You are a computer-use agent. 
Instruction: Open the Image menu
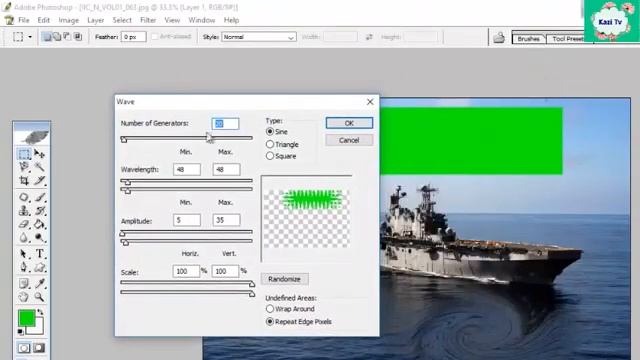69,20
